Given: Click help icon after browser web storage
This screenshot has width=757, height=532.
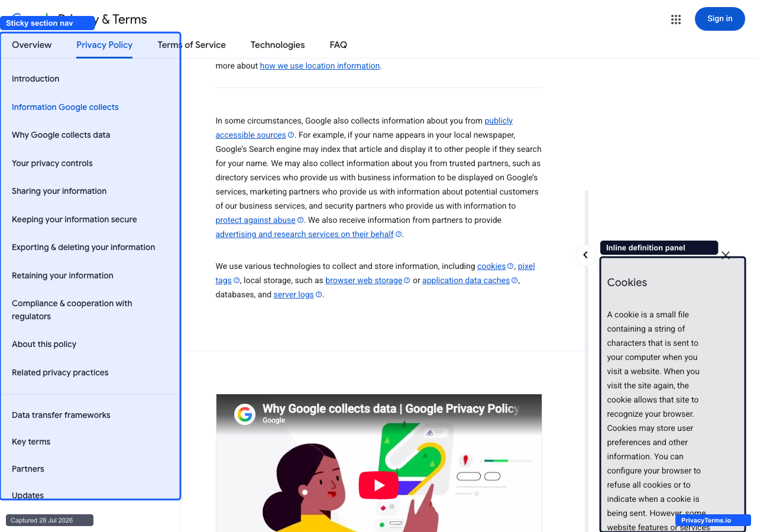Looking at the screenshot, I should (407, 280).
